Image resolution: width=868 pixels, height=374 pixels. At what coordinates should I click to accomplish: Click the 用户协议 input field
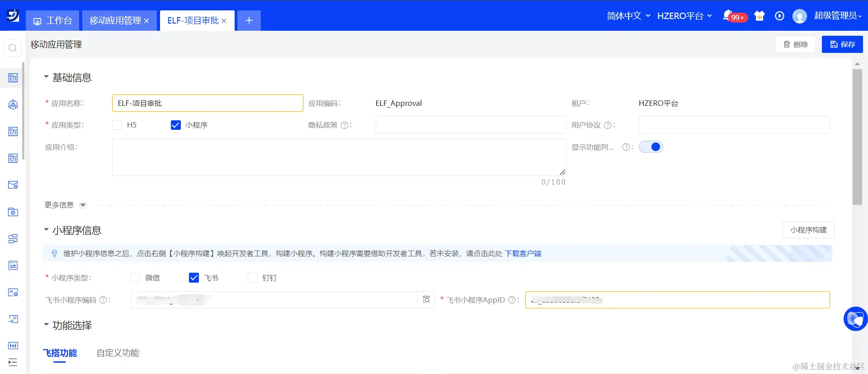[734, 125]
